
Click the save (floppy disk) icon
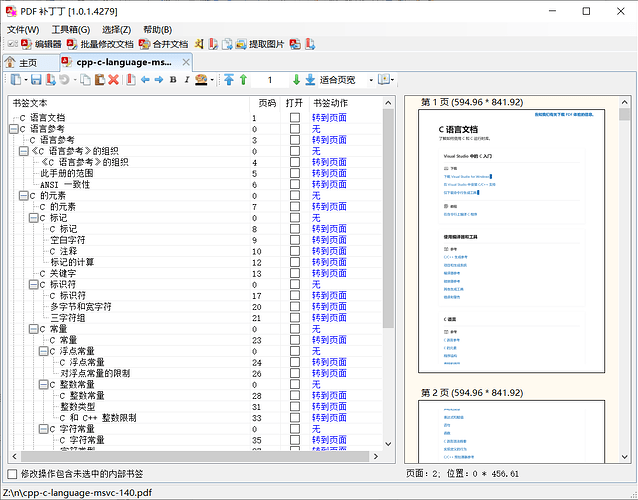pos(37,80)
